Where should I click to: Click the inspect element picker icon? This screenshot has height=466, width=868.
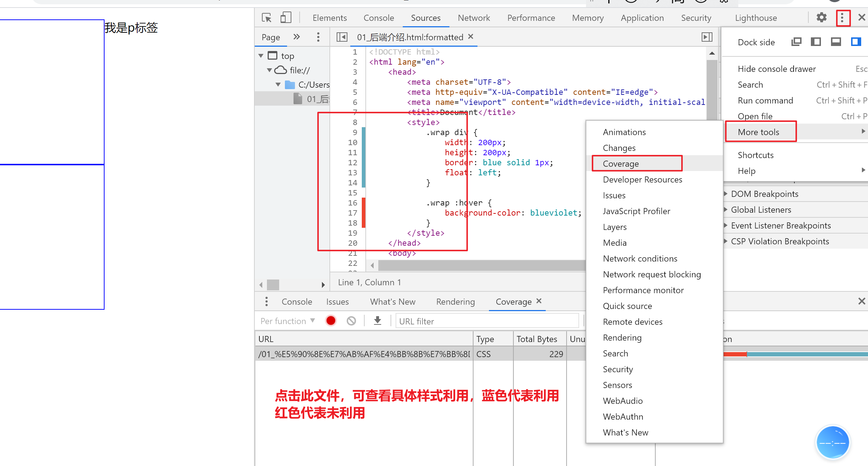point(267,18)
